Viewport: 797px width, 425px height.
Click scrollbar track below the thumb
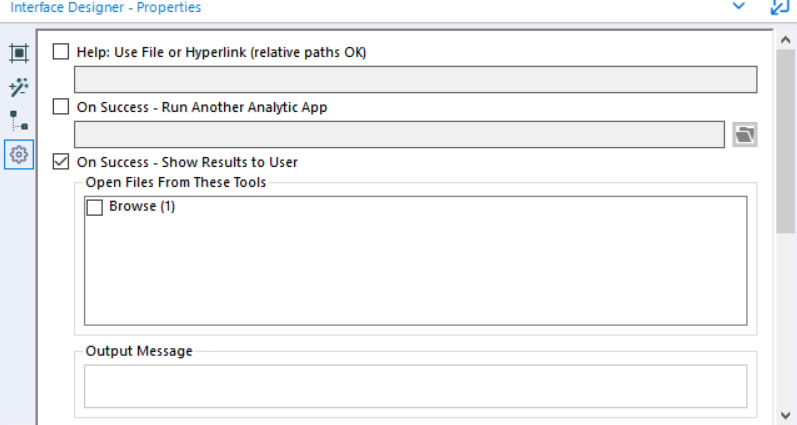click(786, 320)
